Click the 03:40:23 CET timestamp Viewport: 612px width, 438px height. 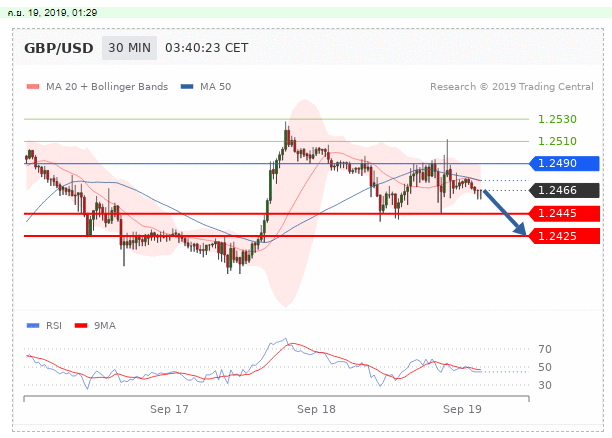206,48
